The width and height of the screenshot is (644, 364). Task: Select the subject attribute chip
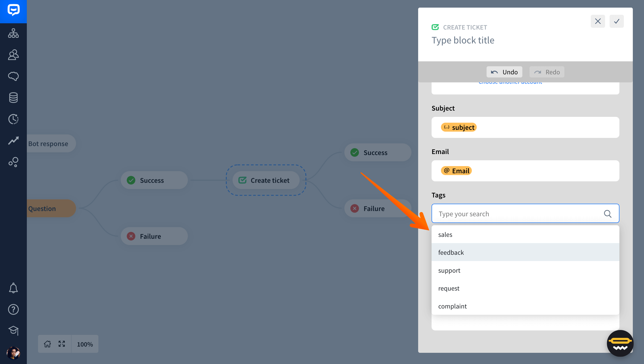click(459, 127)
